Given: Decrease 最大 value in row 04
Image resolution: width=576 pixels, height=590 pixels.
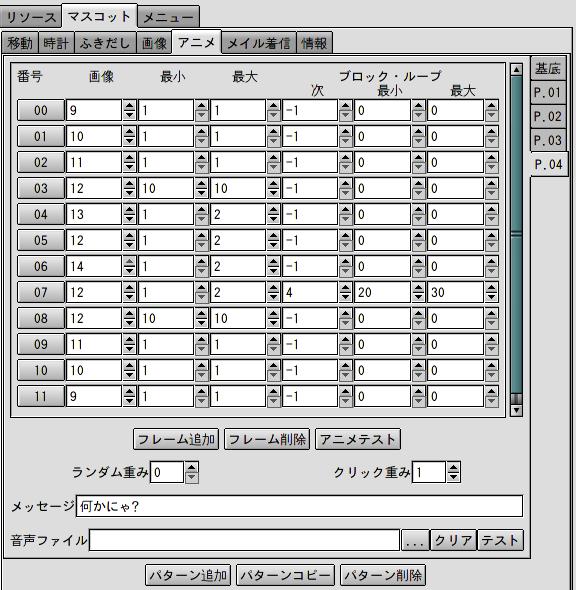Looking at the screenshot, I should [274, 219].
